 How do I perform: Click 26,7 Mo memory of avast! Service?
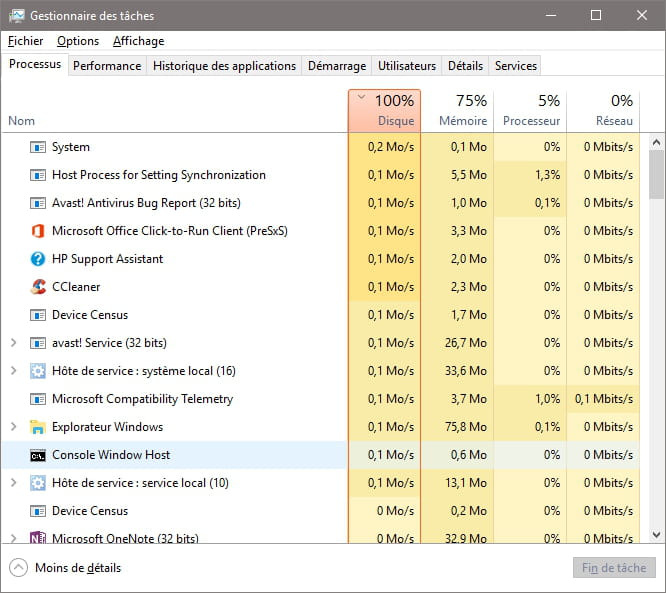tap(466, 343)
